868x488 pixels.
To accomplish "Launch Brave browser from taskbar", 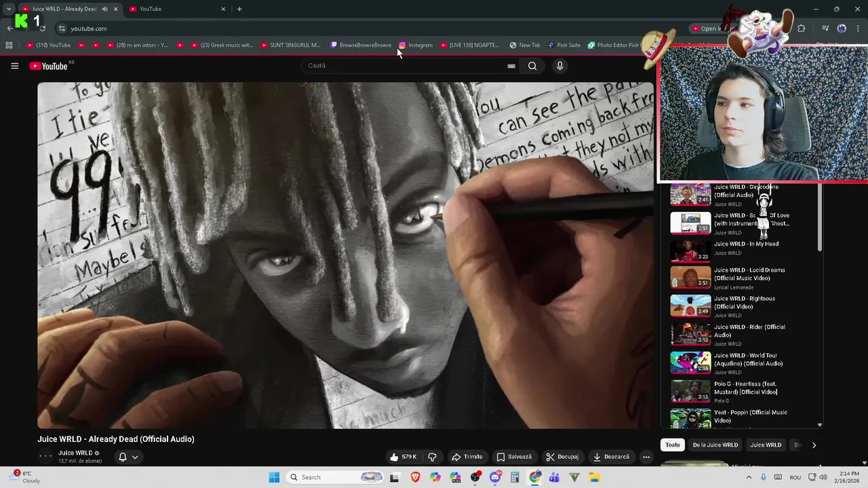I will coord(415,477).
